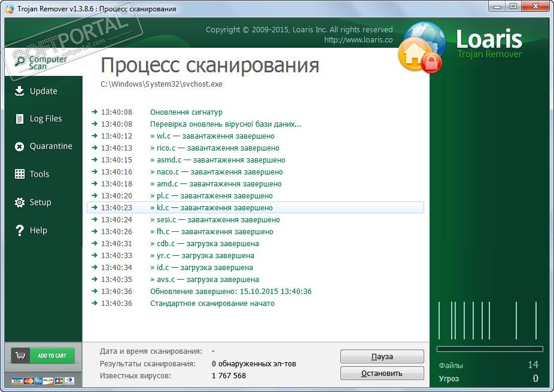The image size is (554, 392).
Task: Open the Setup section
Action: coord(44,202)
